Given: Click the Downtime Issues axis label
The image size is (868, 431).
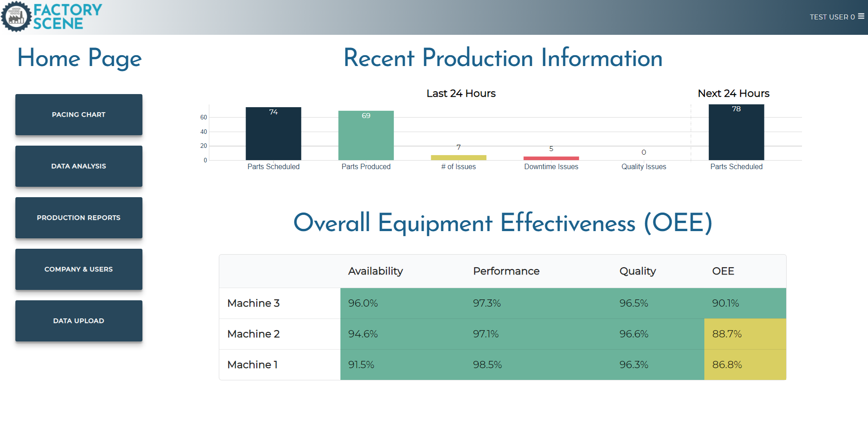Looking at the screenshot, I should click(551, 166).
